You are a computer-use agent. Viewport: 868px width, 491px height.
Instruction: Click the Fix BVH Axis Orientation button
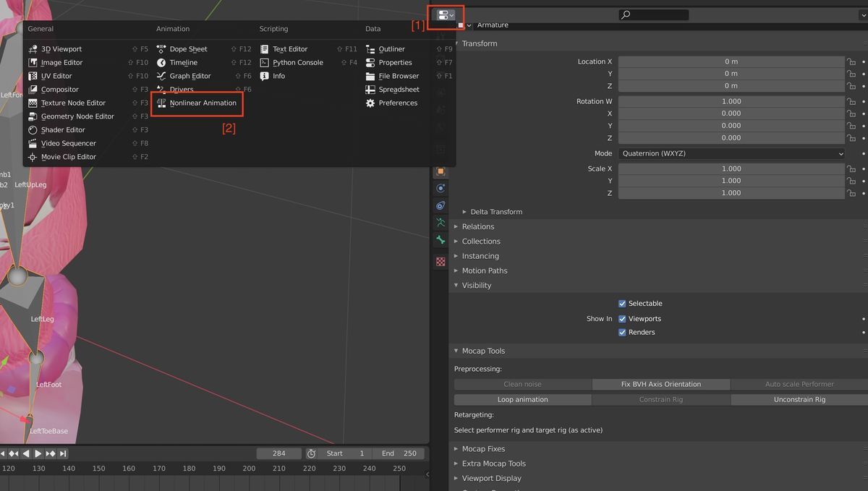click(662, 384)
